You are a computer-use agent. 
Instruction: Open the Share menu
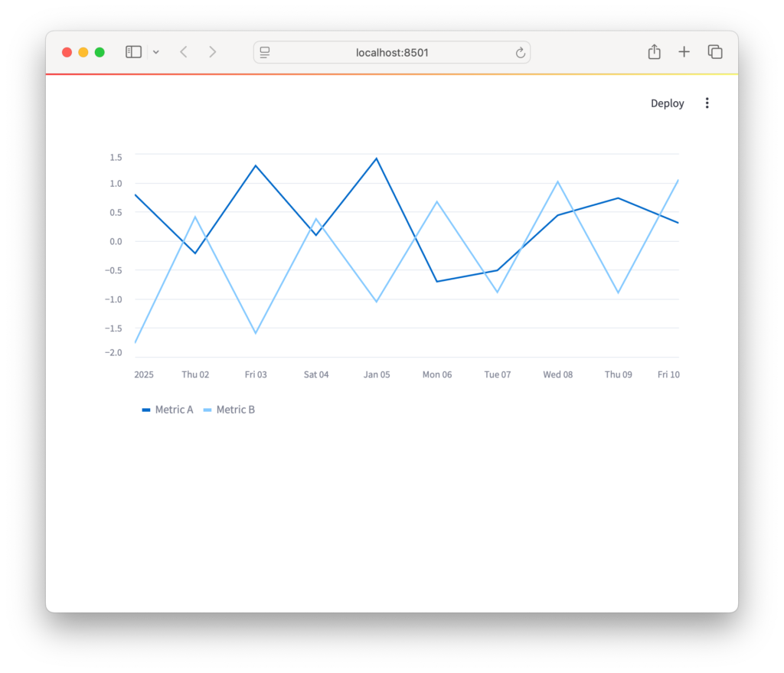coord(654,52)
